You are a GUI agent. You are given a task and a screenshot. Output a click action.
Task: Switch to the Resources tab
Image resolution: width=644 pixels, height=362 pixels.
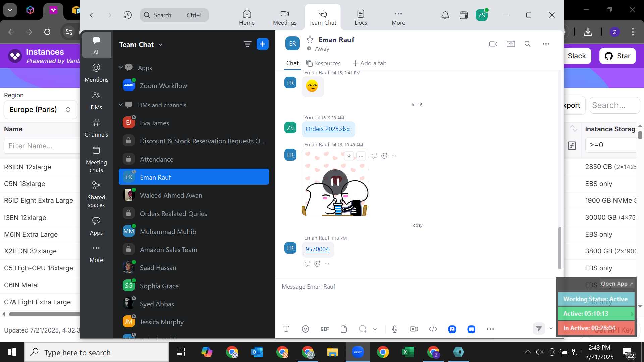[323, 63]
